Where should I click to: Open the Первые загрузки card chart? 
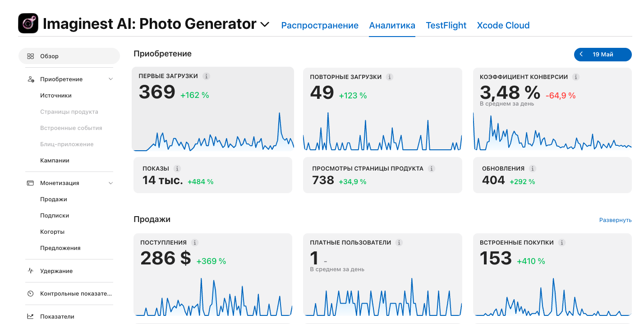[213, 131]
